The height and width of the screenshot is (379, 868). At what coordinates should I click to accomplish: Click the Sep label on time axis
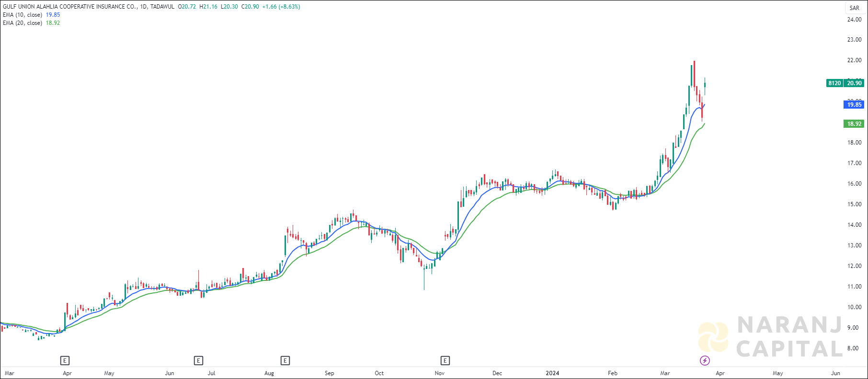(329, 373)
